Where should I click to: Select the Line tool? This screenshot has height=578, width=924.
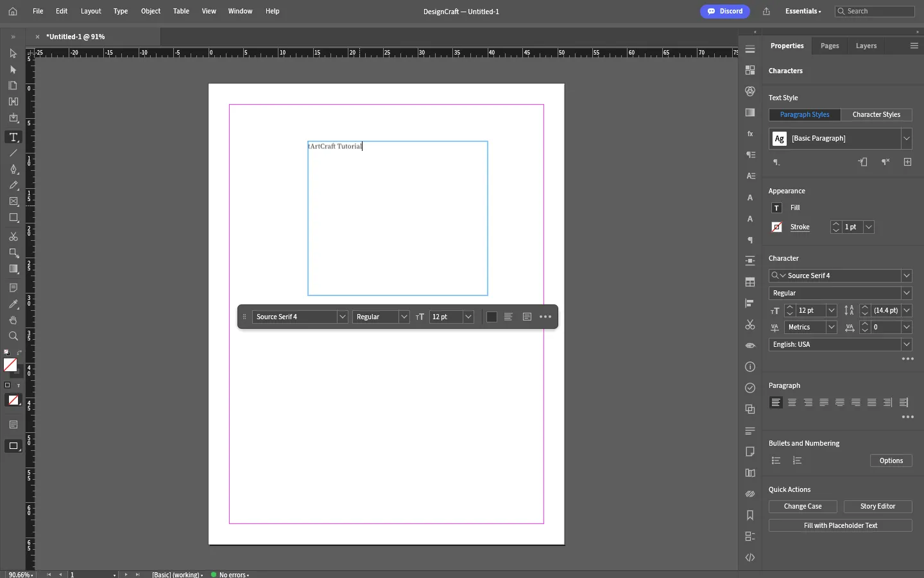(x=13, y=153)
